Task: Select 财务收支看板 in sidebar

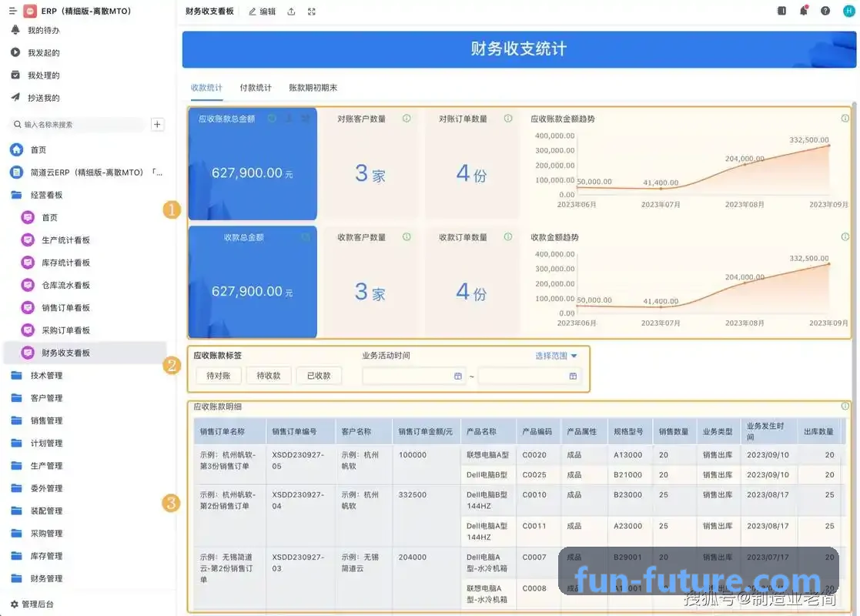Action: [85, 353]
